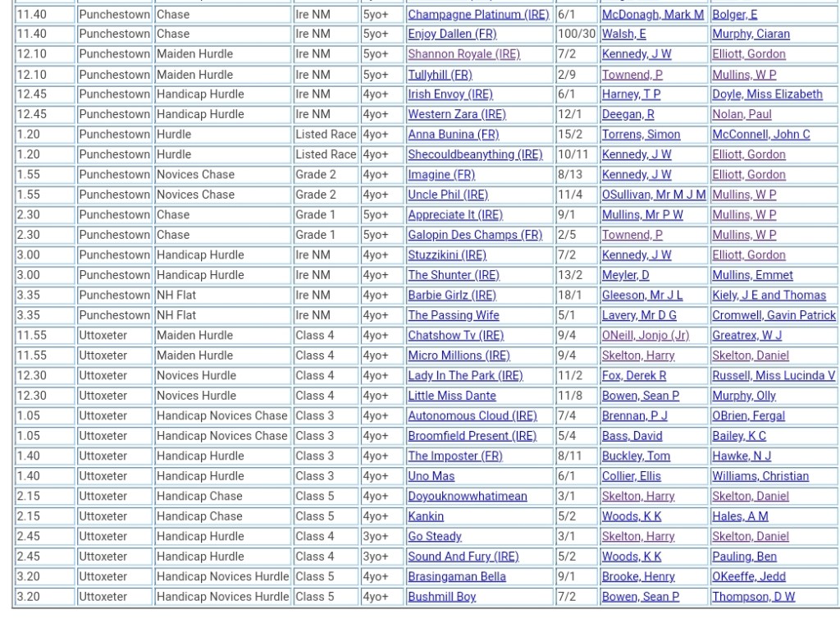
Task: Open the Champagne Platinum (IRE) horse link
Action: (x=478, y=14)
